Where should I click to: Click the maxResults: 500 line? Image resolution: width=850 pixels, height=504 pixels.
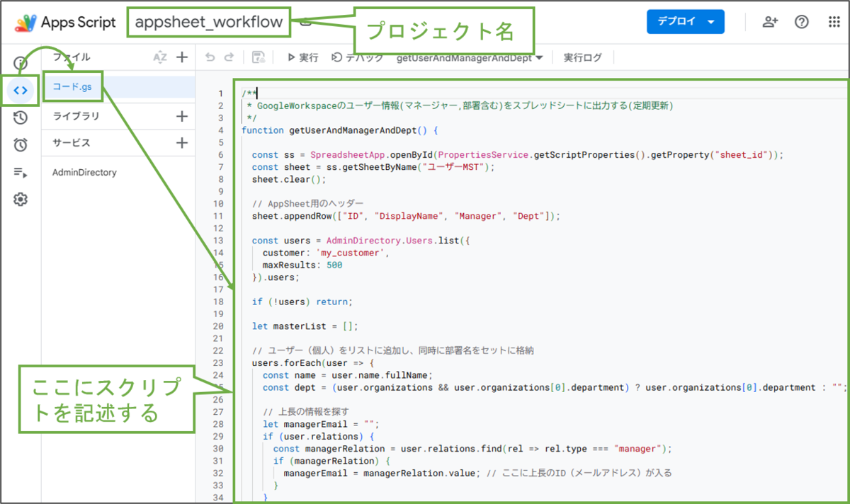pos(302,265)
